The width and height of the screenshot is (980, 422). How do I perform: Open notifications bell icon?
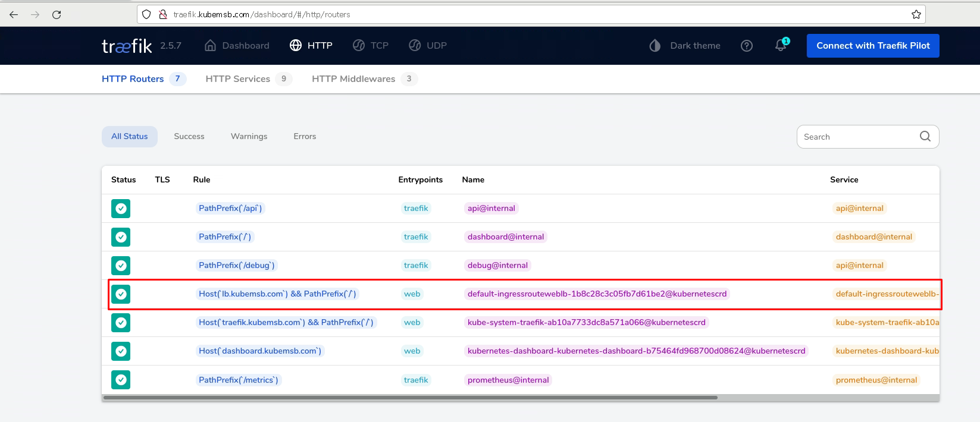(x=781, y=46)
